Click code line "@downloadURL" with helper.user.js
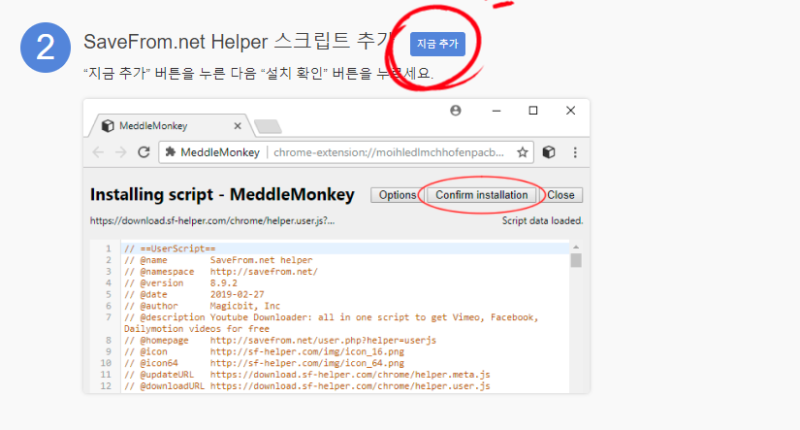The image size is (800, 430). click(307, 386)
